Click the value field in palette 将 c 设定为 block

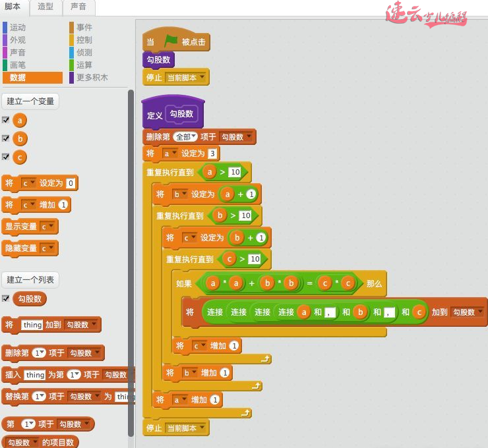coord(71,183)
